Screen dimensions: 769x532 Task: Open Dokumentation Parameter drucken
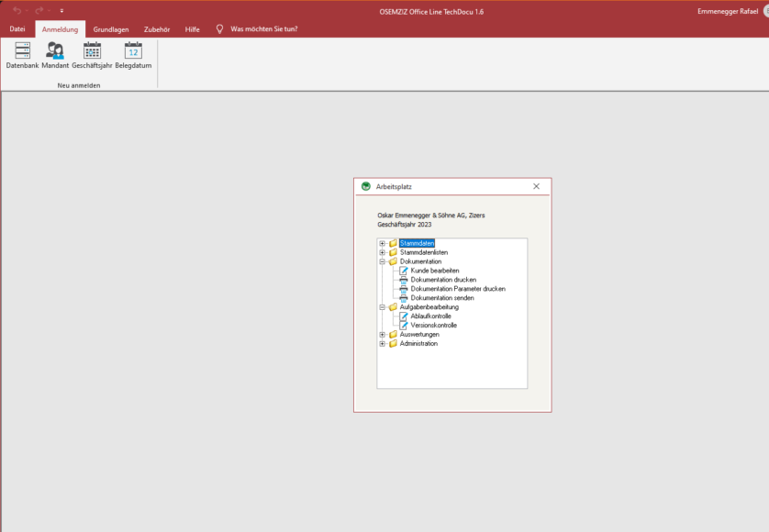(457, 289)
